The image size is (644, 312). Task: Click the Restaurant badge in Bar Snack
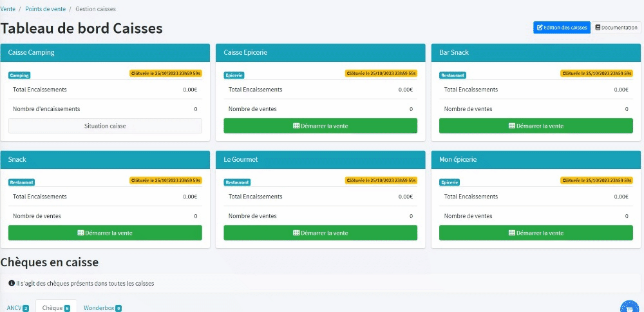(452, 75)
